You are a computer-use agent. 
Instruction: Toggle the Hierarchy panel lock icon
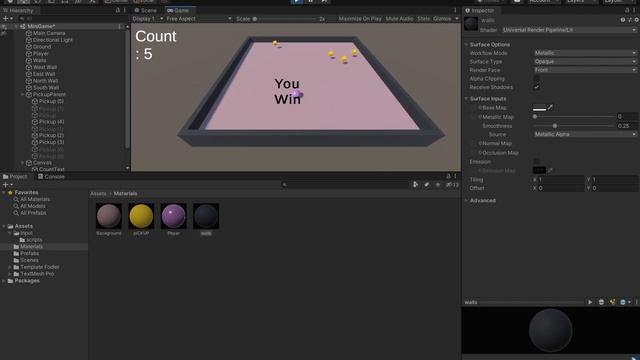(118, 10)
